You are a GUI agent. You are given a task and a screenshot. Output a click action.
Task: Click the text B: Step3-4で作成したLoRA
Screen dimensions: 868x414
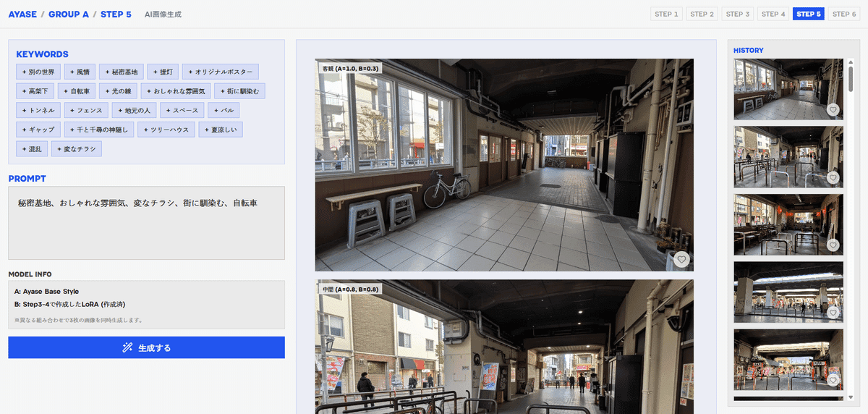tap(56, 305)
